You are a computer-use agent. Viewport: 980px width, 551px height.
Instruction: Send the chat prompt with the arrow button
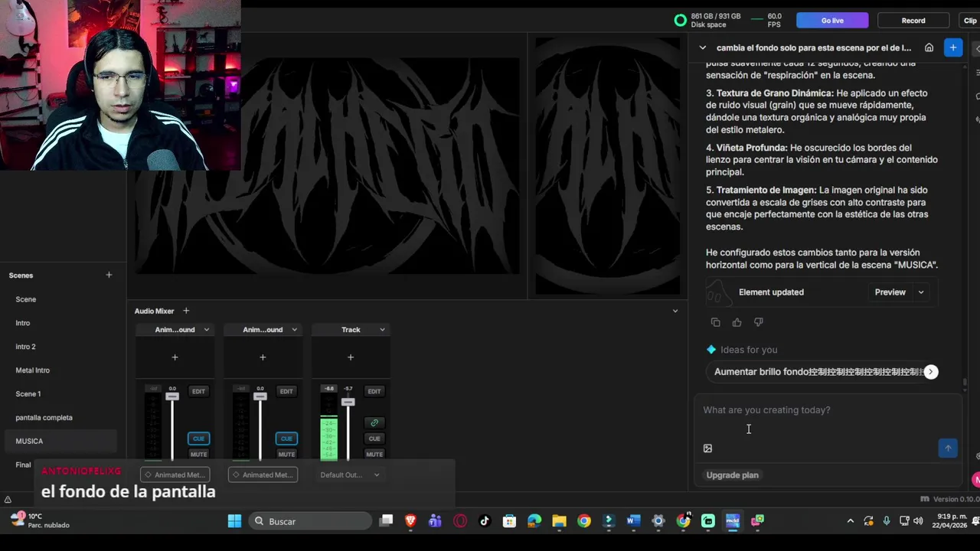click(948, 448)
